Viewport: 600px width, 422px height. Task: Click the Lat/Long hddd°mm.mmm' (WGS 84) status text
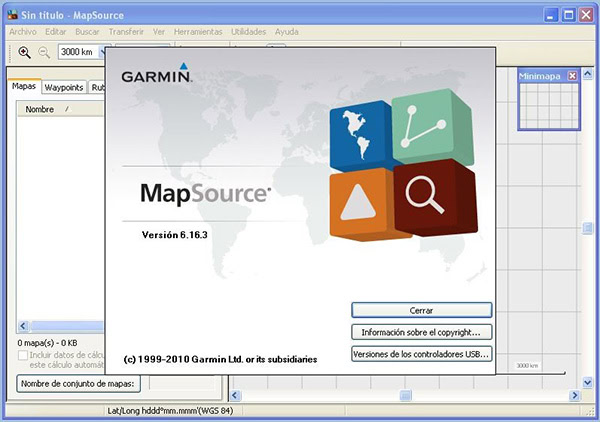pyautogui.click(x=170, y=411)
